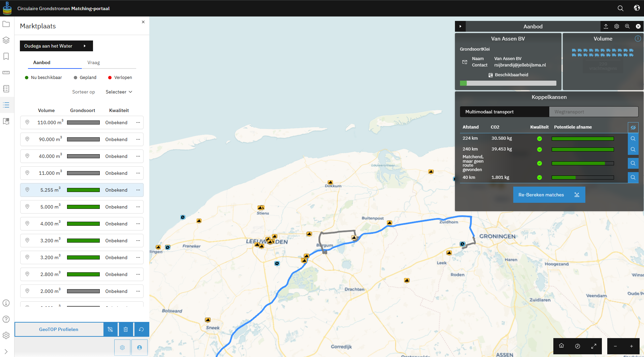Open the search magnifier in top bar
The width and height of the screenshot is (644, 357).
620,8
